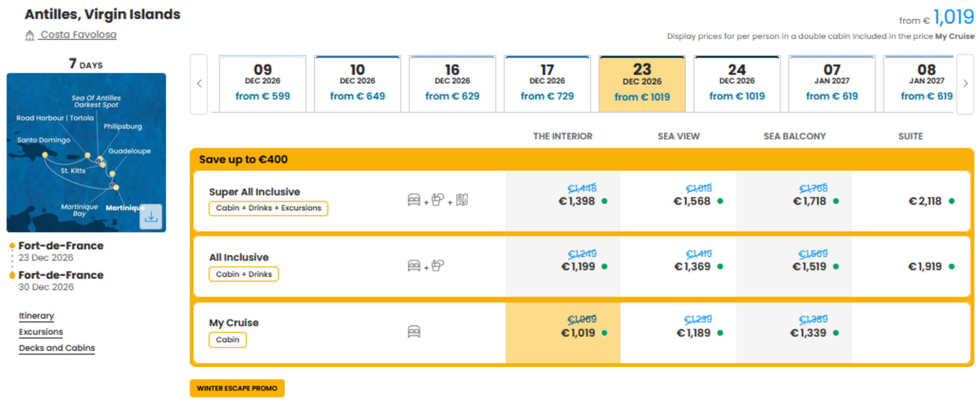980x403 pixels.
Task: Choose My Cruise Sea Balcony €1,339
Action: [794, 332]
